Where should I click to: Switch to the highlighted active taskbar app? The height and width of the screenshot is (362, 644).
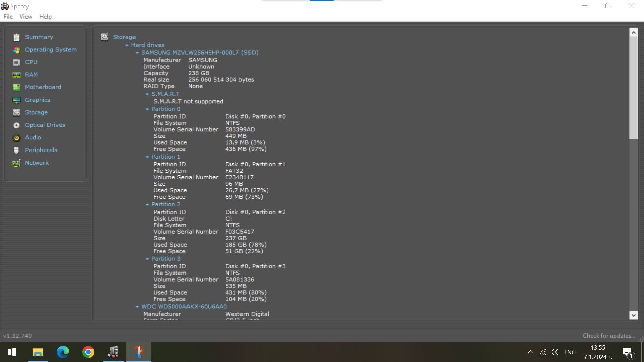[139, 352]
